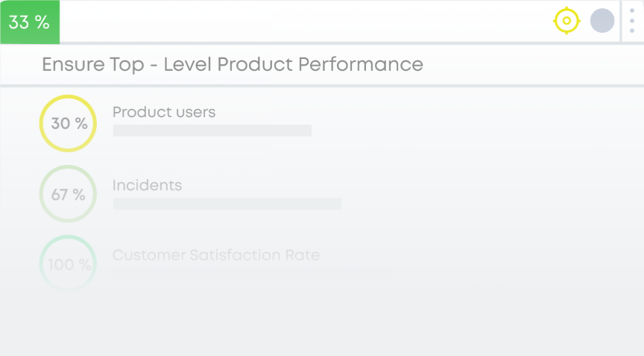
Task: Select the Incidents key result
Action: coord(147,185)
